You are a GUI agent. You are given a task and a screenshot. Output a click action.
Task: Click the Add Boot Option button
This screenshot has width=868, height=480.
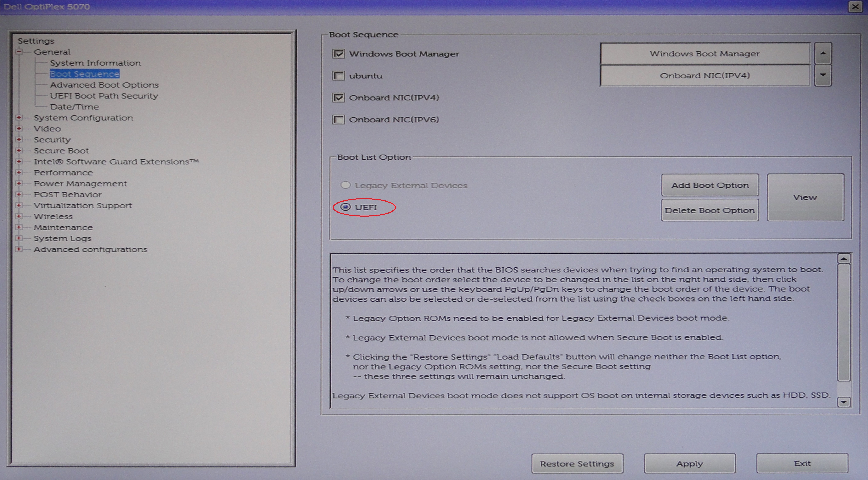710,185
